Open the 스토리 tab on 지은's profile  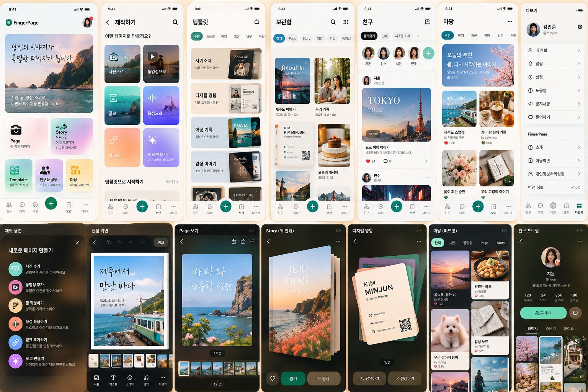tap(550, 328)
